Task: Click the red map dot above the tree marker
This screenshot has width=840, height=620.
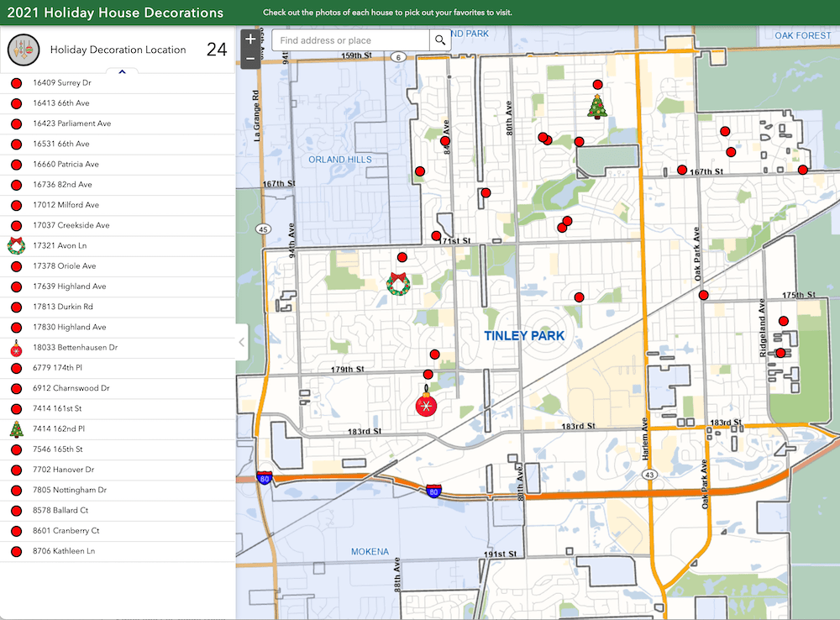Action: tap(597, 85)
